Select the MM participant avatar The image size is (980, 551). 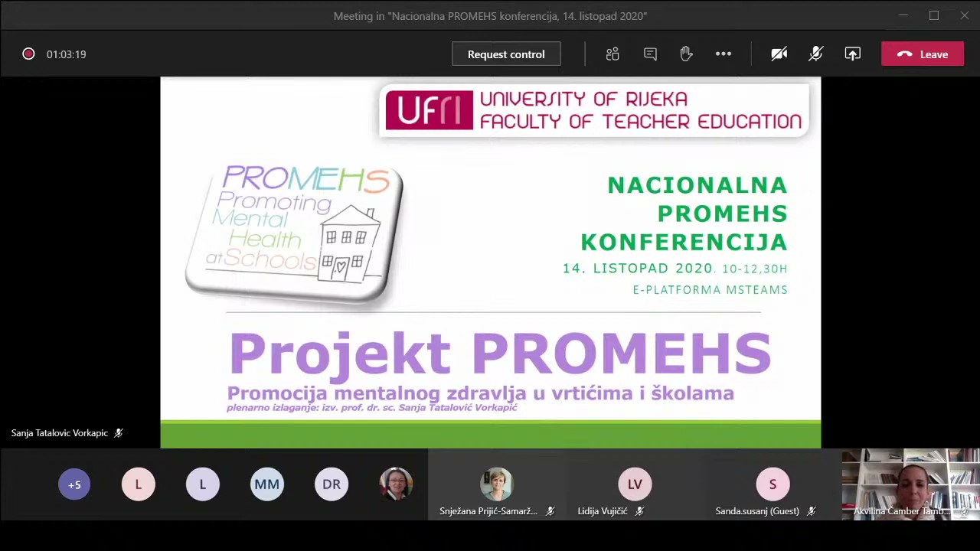coord(267,484)
